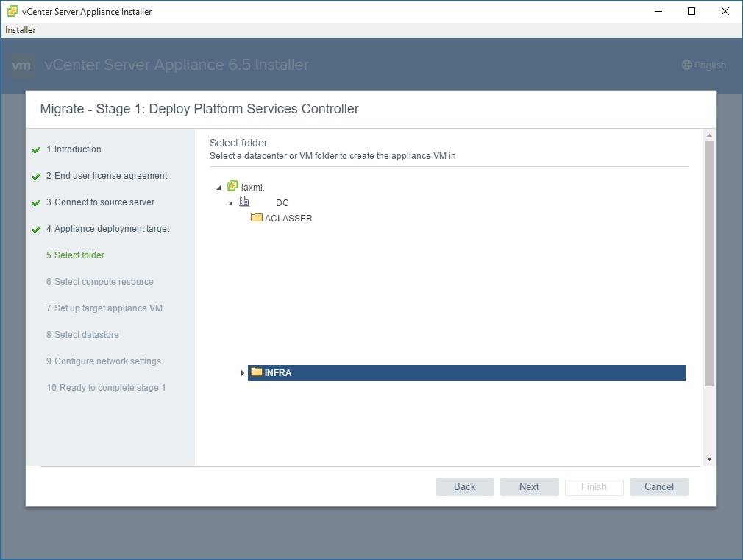743x560 pixels.
Task: Click the ACLASSER folder icon
Action: pyautogui.click(x=256, y=217)
